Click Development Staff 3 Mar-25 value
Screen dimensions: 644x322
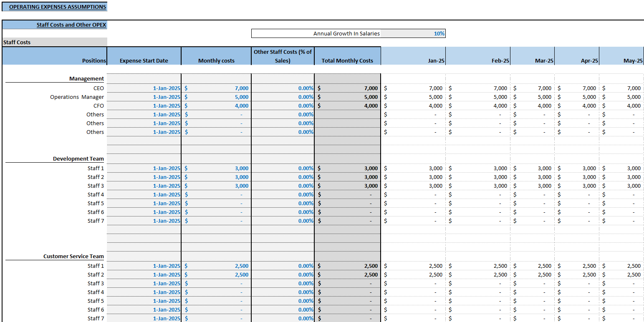(x=533, y=186)
